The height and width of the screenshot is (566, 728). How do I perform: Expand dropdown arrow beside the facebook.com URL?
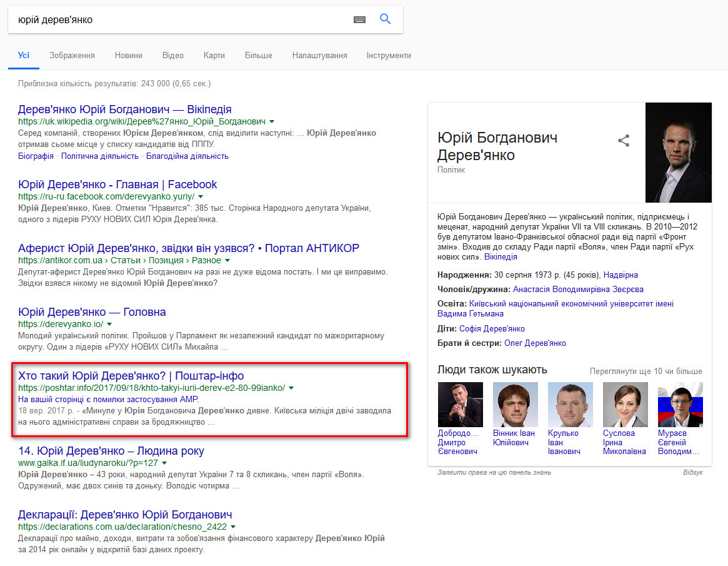click(201, 197)
